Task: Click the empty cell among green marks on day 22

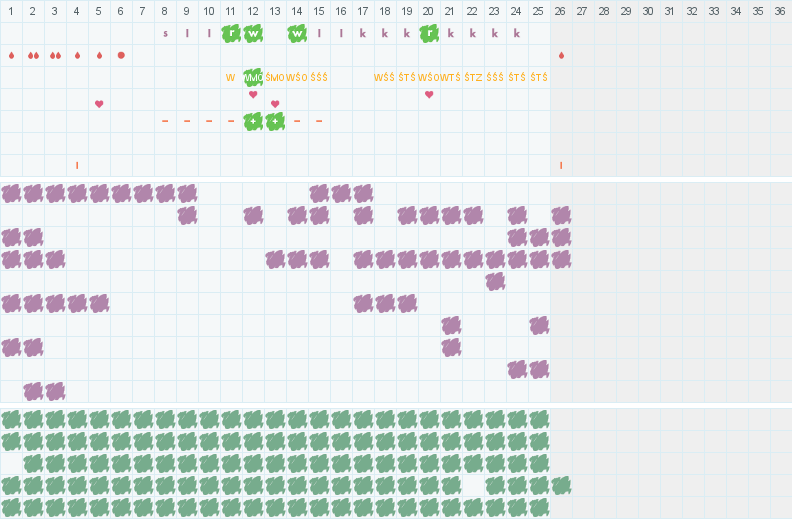Action: coord(473,485)
